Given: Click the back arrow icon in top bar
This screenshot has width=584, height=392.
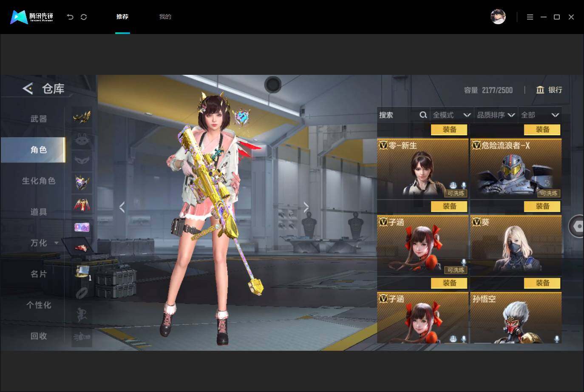Looking at the screenshot, I should click(x=70, y=17).
